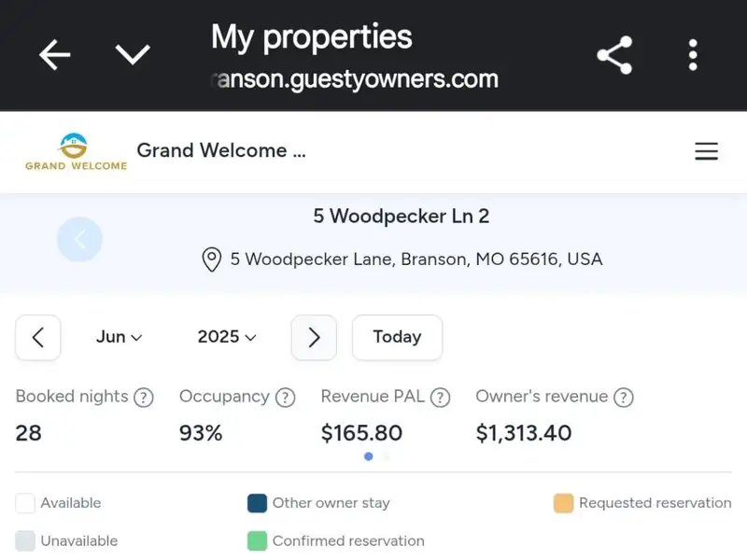Click the location pin icon beside address
This screenshot has height=560, width=747.
click(x=212, y=259)
